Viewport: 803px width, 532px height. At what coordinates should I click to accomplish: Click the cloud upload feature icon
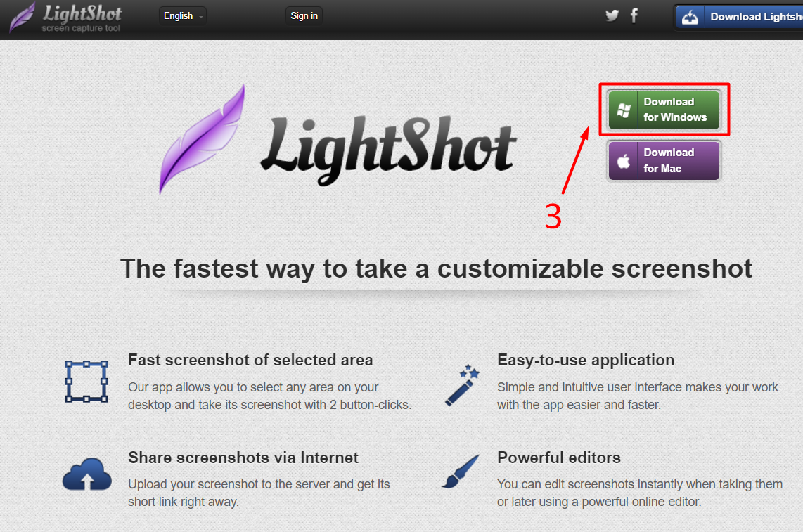(87, 474)
